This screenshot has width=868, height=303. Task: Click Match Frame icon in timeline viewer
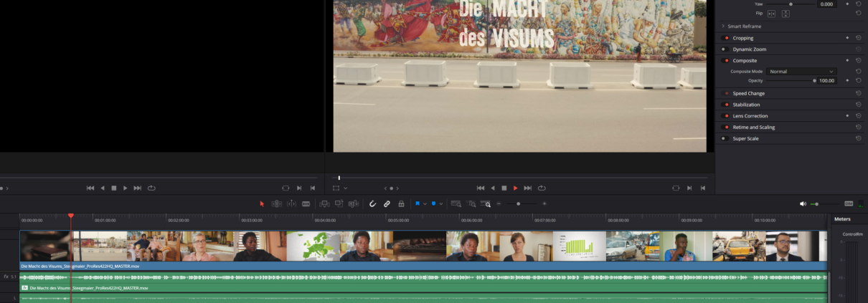point(676,188)
